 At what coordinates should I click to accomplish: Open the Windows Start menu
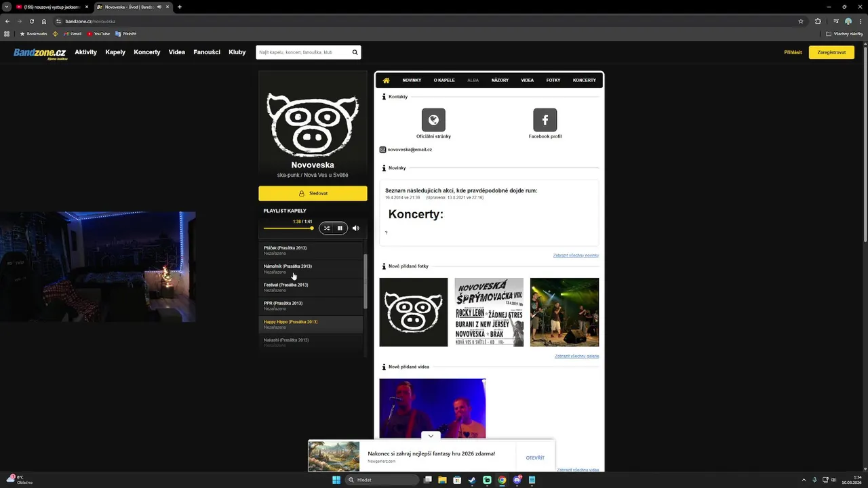click(336, 480)
